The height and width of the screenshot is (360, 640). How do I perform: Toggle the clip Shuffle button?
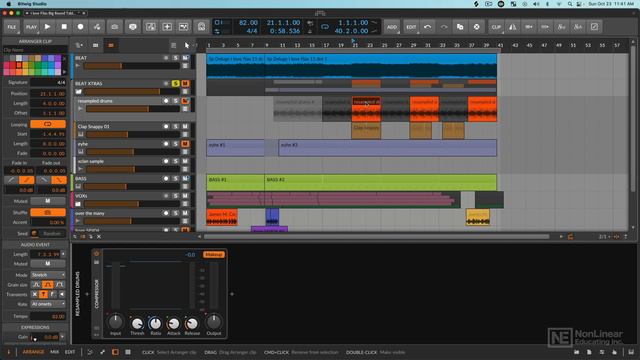48,213
